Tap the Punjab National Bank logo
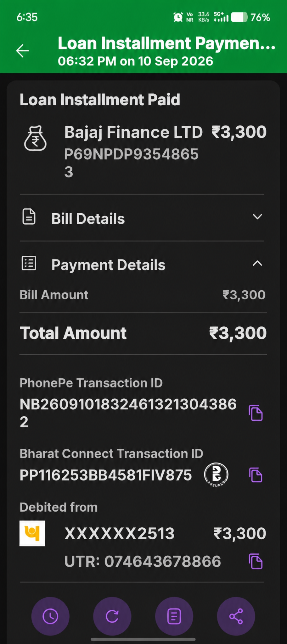 (x=32, y=533)
